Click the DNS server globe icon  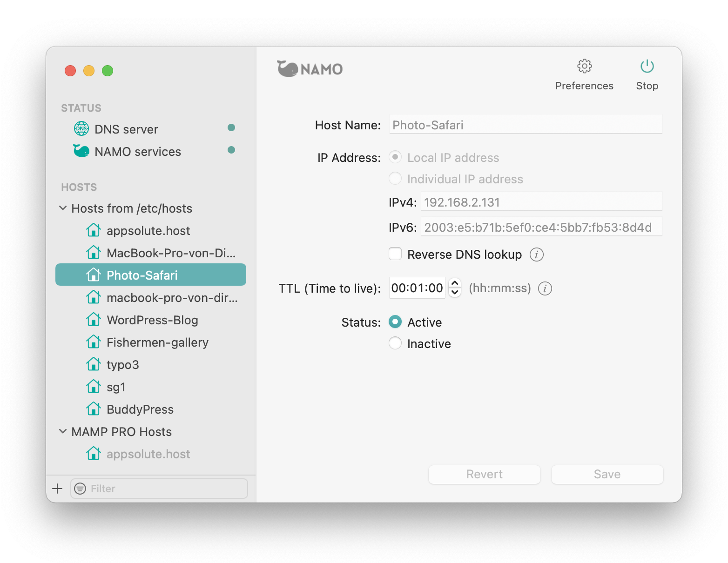click(81, 128)
